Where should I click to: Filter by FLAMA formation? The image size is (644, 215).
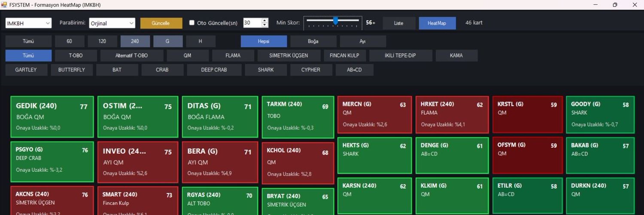tap(233, 55)
